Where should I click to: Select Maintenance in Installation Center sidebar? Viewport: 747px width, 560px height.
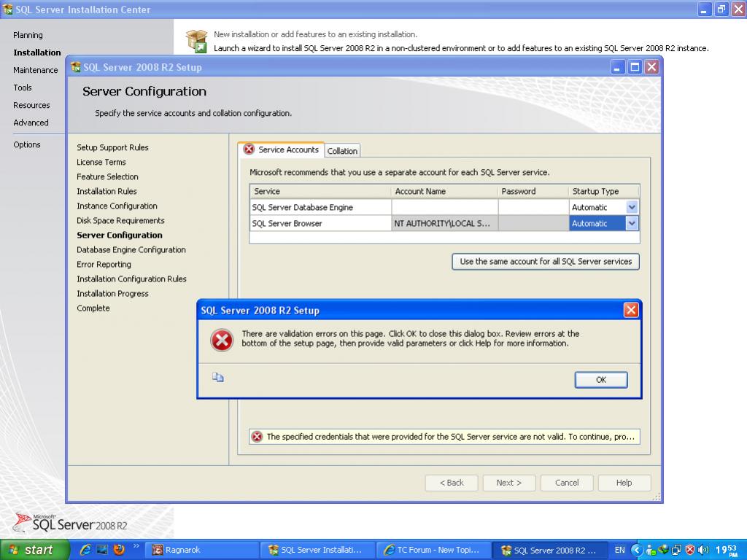tap(35, 70)
